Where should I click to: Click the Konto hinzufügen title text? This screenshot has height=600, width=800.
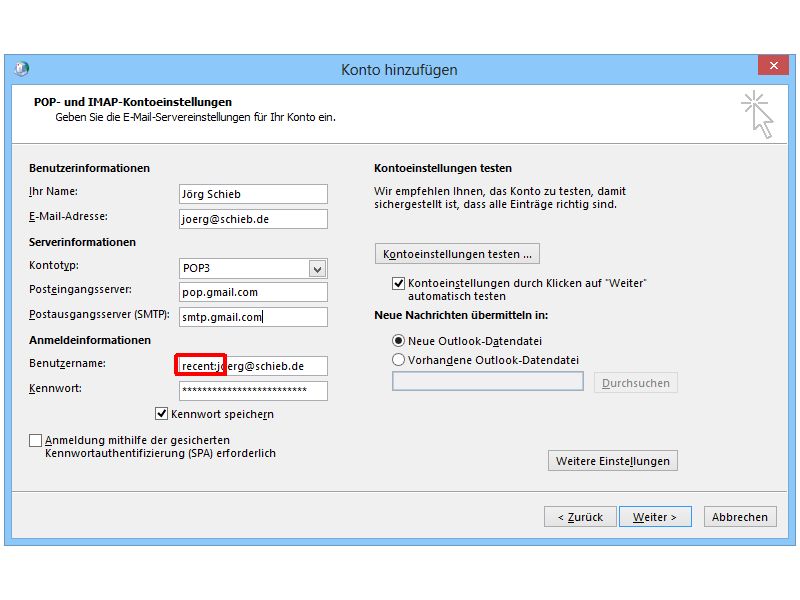tap(399, 69)
